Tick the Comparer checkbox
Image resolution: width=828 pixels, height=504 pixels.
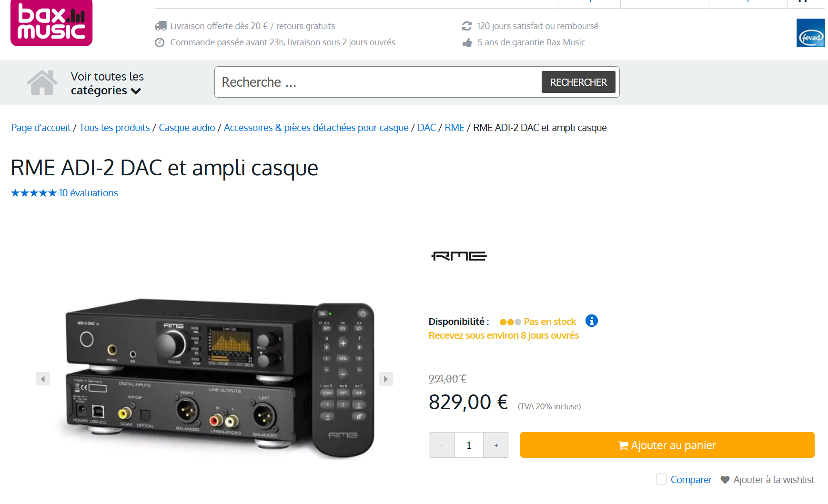(661, 479)
